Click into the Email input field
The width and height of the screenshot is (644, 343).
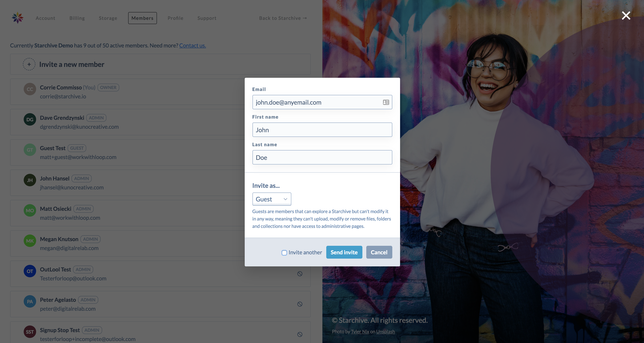pos(322,102)
